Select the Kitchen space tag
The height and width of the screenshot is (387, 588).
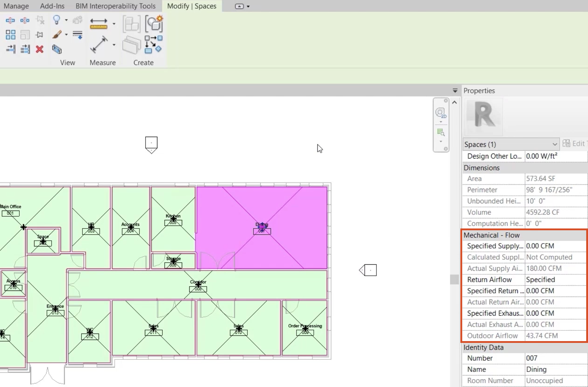tap(173, 220)
